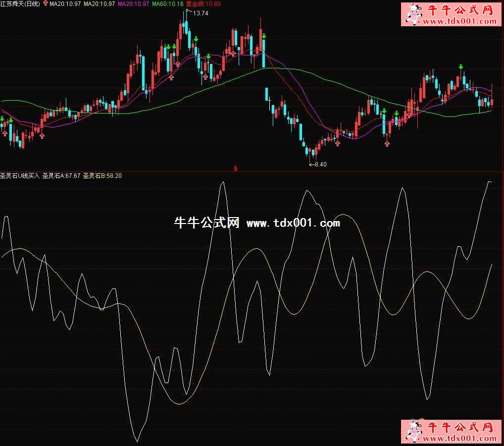This screenshot has height=446, width=504.
Task: Click the cow mascot logo in the bottom-right banner
Action: tap(413, 431)
